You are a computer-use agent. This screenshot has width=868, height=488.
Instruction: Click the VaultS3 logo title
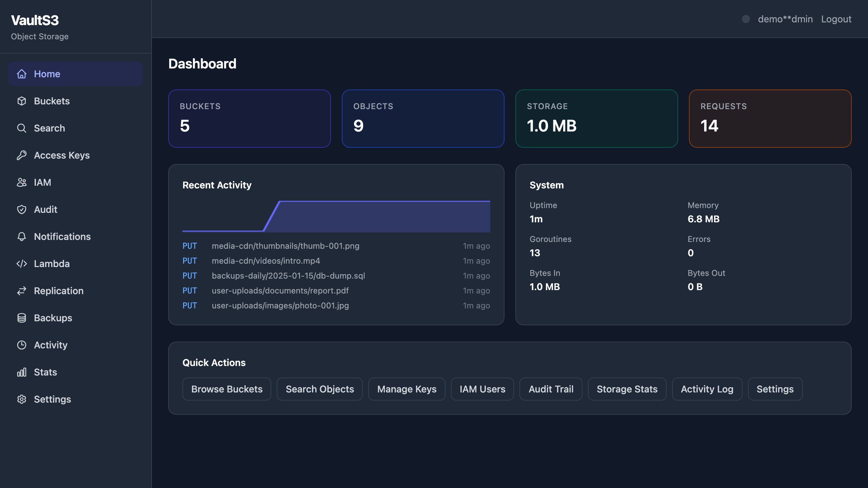(x=35, y=20)
